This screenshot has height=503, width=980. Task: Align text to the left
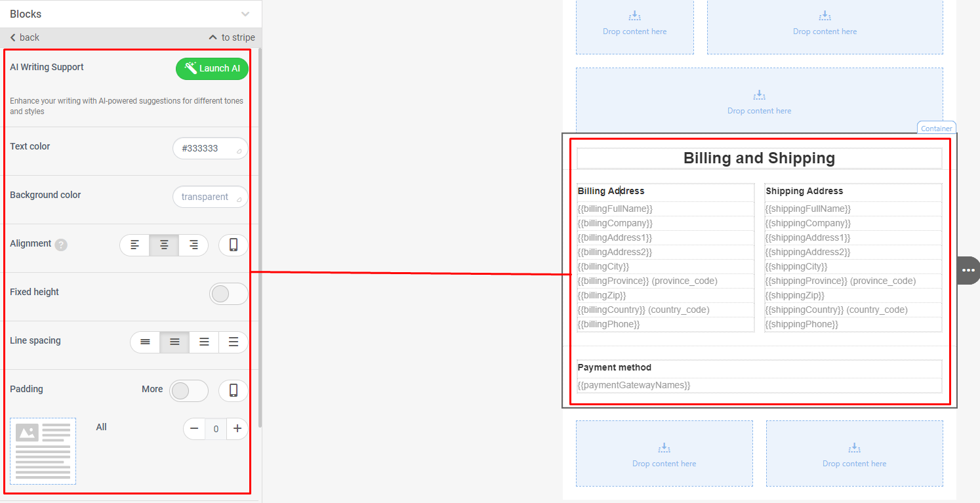[x=134, y=245]
